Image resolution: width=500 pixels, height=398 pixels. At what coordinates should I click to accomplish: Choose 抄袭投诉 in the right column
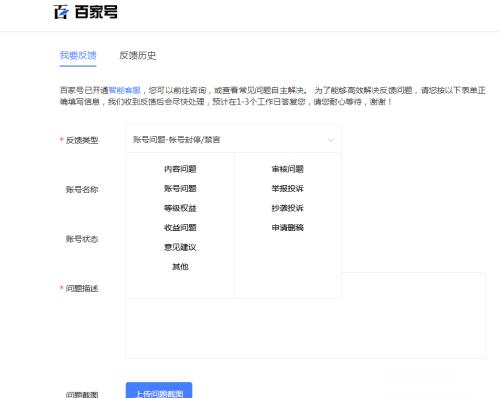click(x=287, y=208)
